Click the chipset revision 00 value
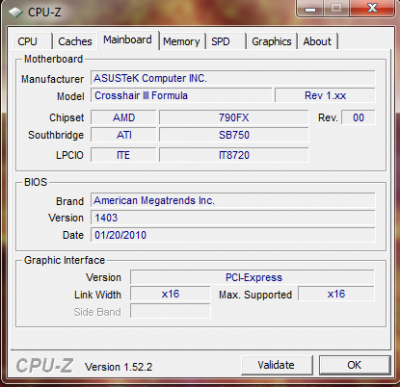 [x=358, y=118]
